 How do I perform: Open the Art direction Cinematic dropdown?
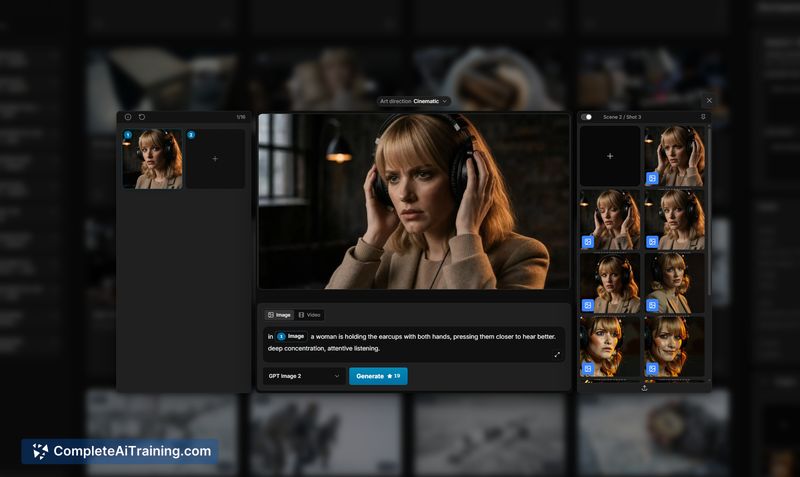coord(414,101)
